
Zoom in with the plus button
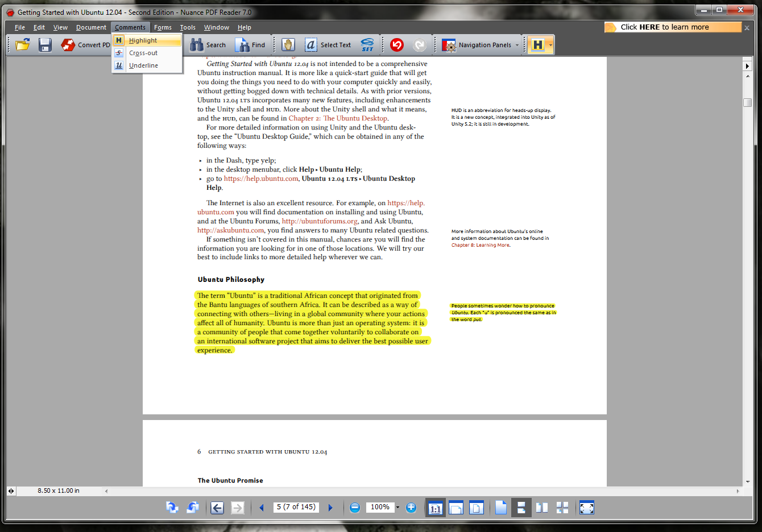[411, 508]
